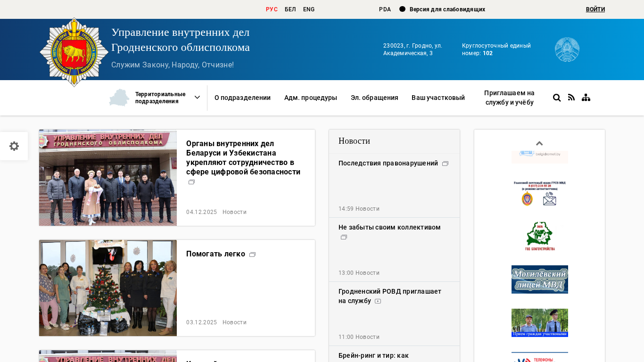
Task: Open the Не забыты своим коллективом news
Action: point(389,227)
